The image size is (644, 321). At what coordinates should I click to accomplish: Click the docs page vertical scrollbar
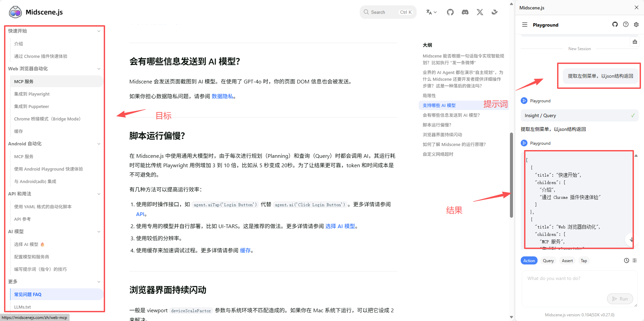point(511,175)
